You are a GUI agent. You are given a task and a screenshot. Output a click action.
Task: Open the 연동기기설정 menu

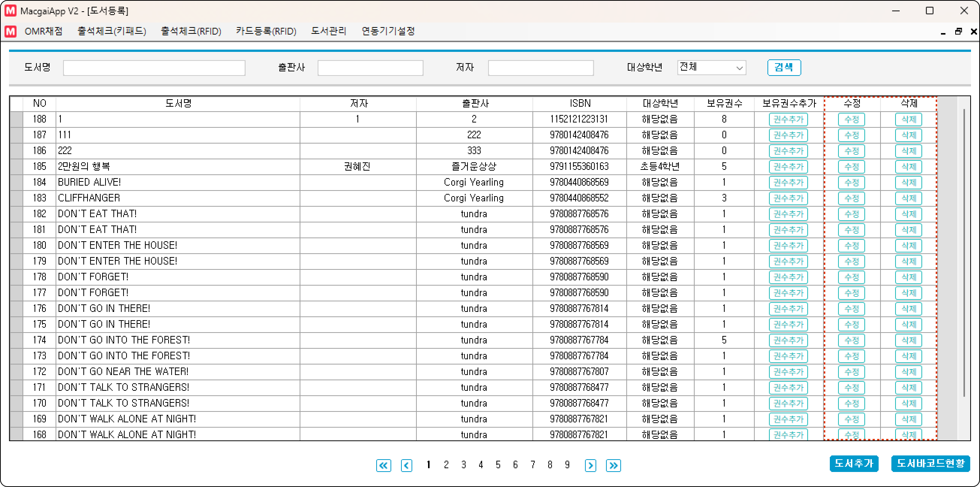click(387, 31)
